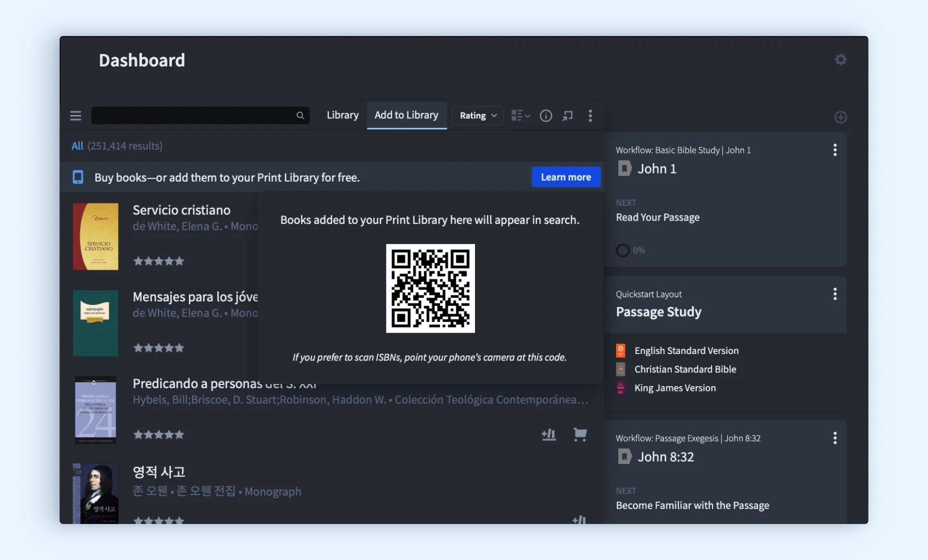Open options for the Passage Study card
This screenshot has width=928, height=560.
(834, 294)
